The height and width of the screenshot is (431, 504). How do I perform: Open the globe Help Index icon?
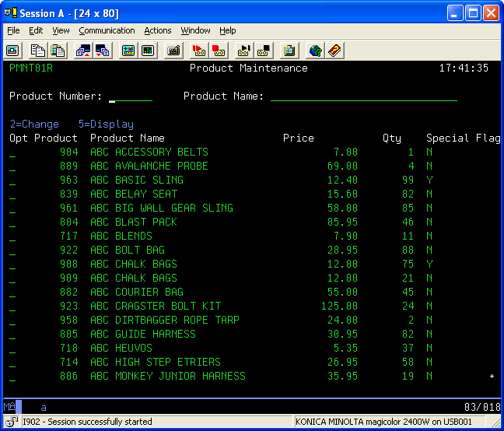click(x=315, y=51)
